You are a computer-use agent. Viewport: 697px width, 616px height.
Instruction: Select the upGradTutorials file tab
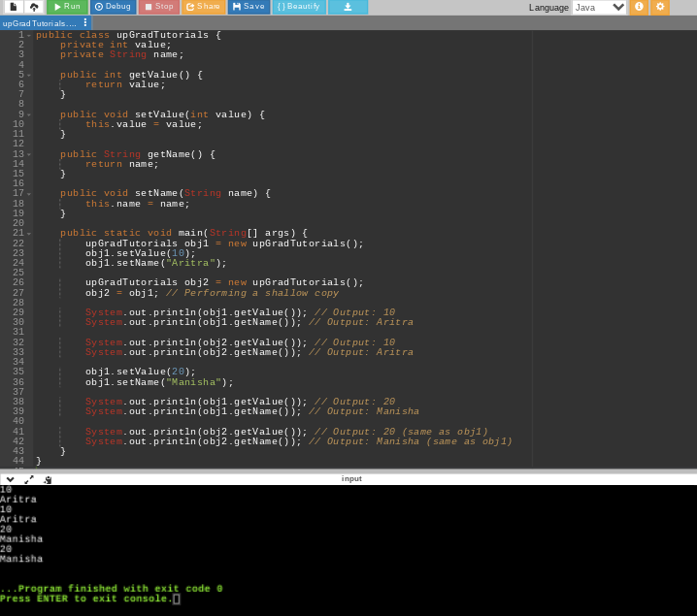(x=40, y=23)
